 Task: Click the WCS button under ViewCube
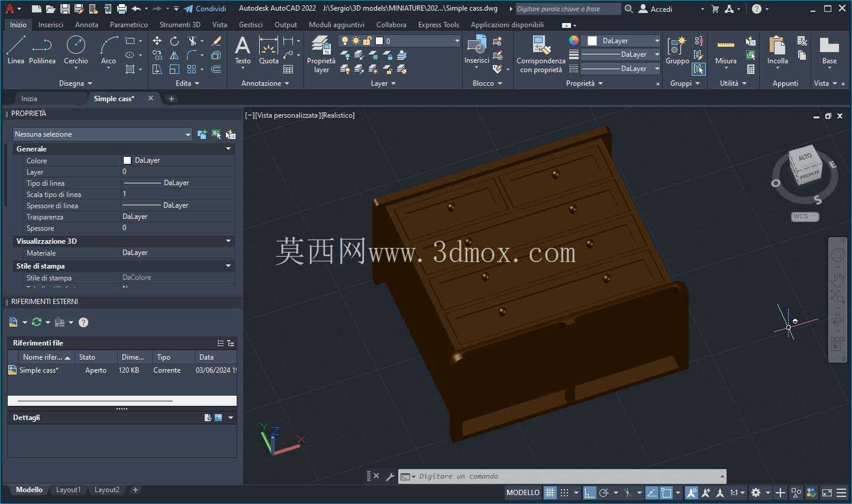coord(805,217)
